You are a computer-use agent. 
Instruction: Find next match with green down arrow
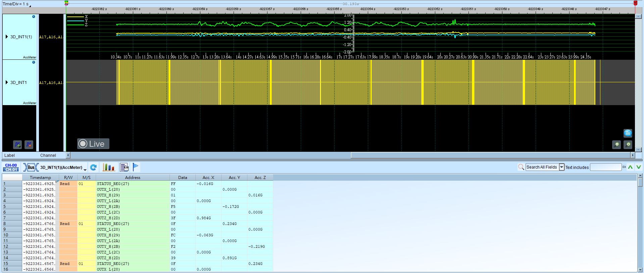click(639, 167)
